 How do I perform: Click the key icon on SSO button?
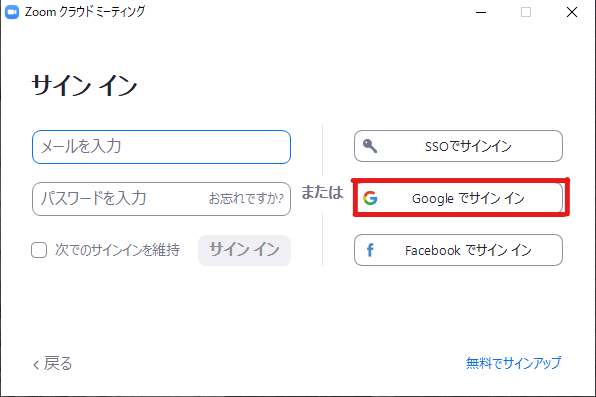pos(370,146)
